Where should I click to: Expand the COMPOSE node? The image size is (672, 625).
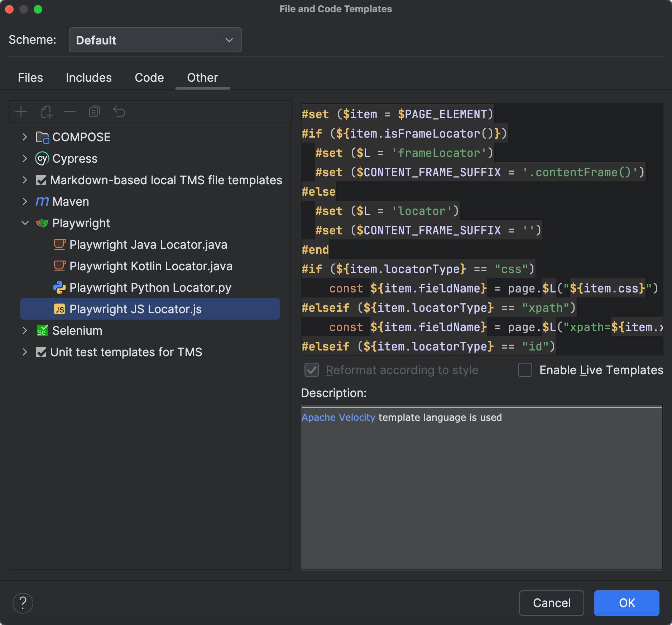tap(24, 137)
